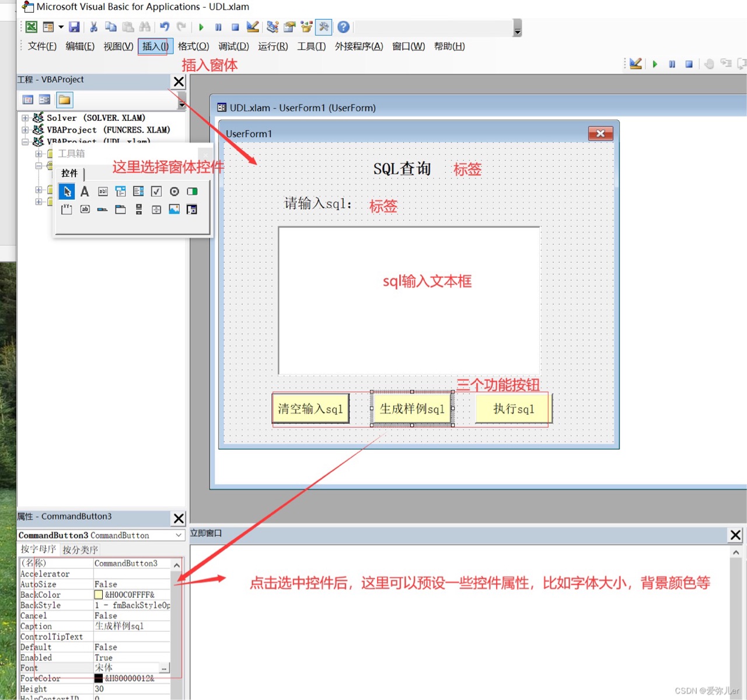The height and width of the screenshot is (700, 747).
Task: Pick the RefEdit control in toolbox
Action: point(192,209)
